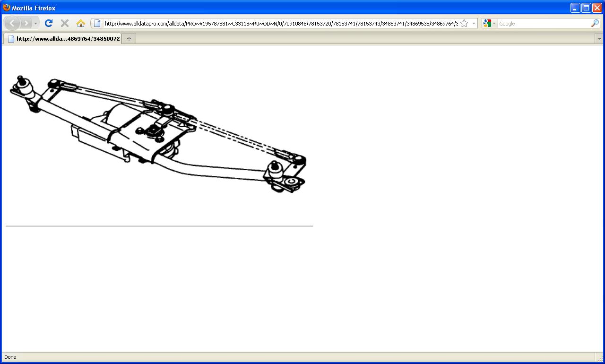Viewport: 605px width, 364px height.
Task: Click inside the Google search box
Action: [544, 23]
